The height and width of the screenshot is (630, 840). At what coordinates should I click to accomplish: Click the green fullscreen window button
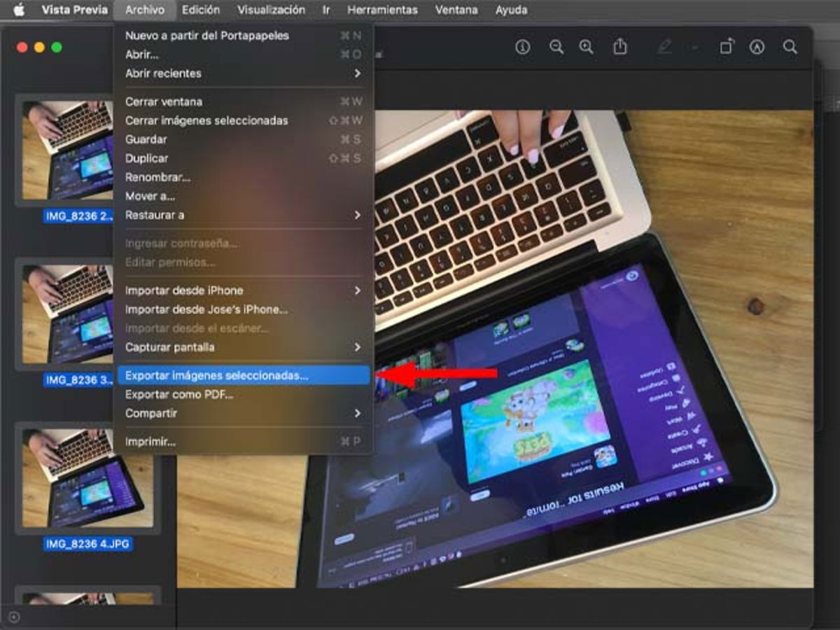pyautogui.click(x=57, y=47)
